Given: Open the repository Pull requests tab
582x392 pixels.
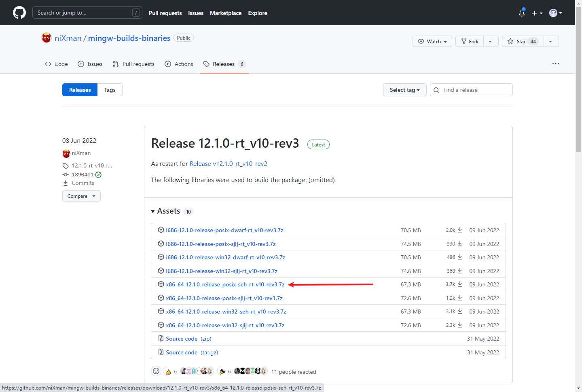Looking at the screenshot, I should (134, 64).
